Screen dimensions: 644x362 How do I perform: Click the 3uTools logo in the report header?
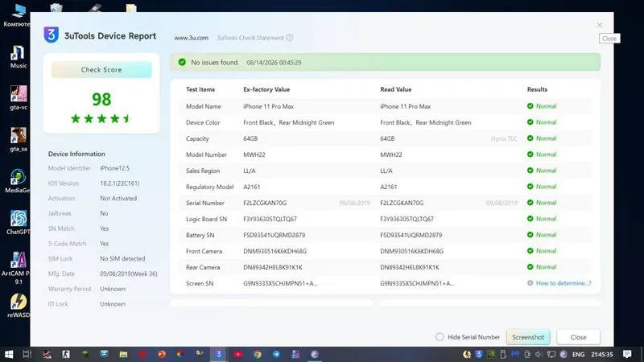tap(52, 35)
